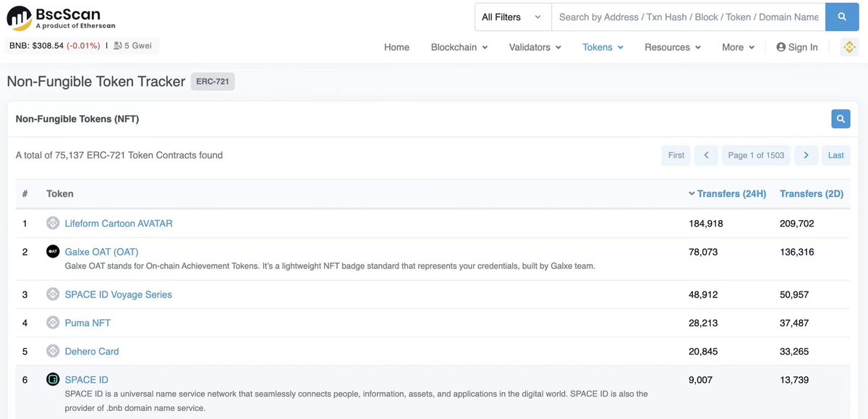The height and width of the screenshot is (419, 868).
Task: Click the 5 Gwei gas value
Action: click(x=137, y=46)
